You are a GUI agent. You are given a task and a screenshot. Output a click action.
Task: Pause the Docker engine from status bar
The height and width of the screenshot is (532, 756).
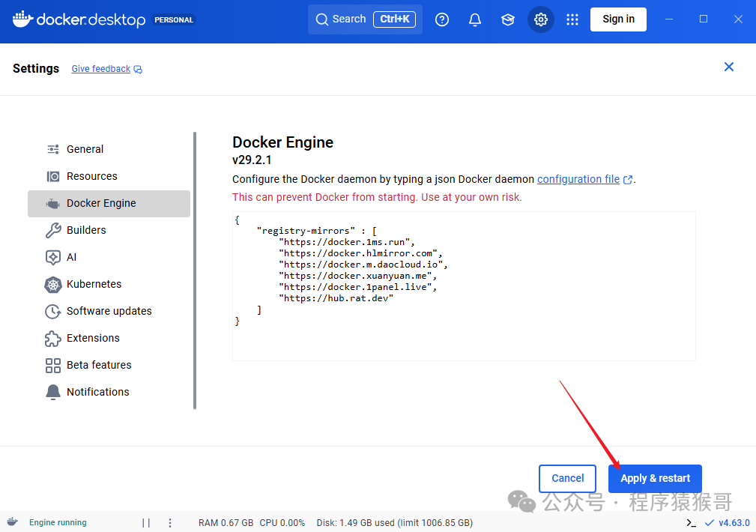point(146,522)
